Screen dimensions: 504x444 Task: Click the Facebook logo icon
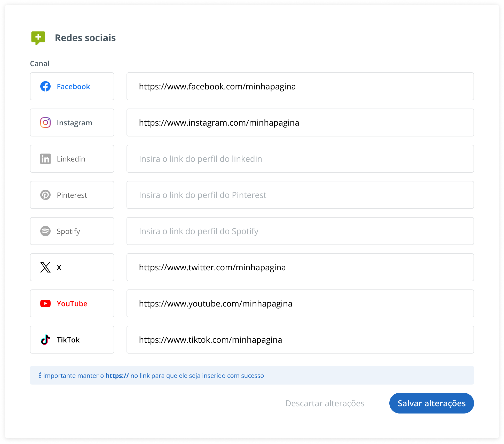pyautogui.click(x=45, y=86)
